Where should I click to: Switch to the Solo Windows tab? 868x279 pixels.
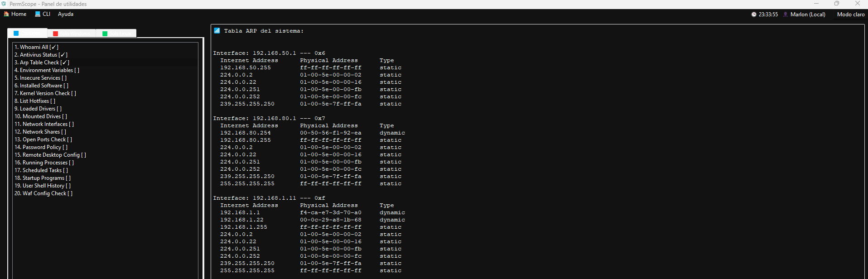72,34
